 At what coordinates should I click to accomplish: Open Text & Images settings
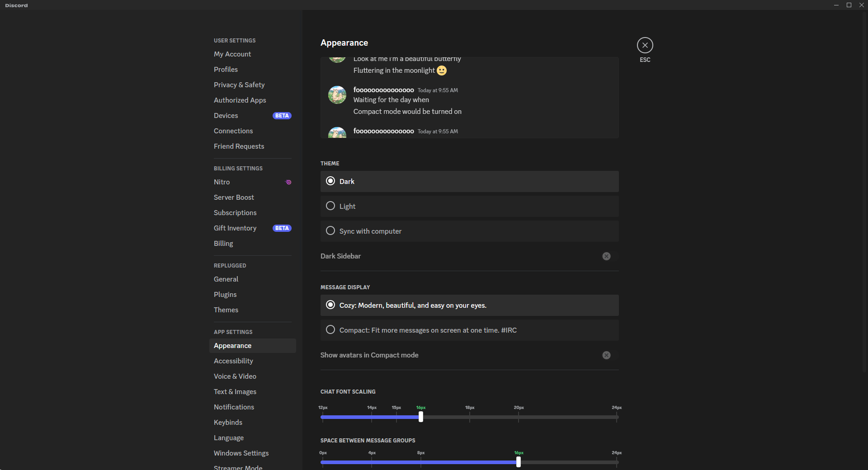pyautogui.click(x=252, y=392)
